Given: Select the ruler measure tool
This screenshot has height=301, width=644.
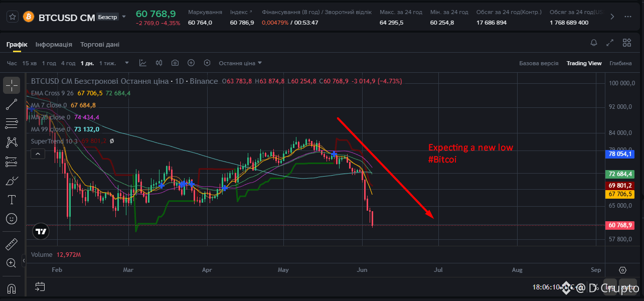Looking at the screenshot, I should [x=12, y=244].
